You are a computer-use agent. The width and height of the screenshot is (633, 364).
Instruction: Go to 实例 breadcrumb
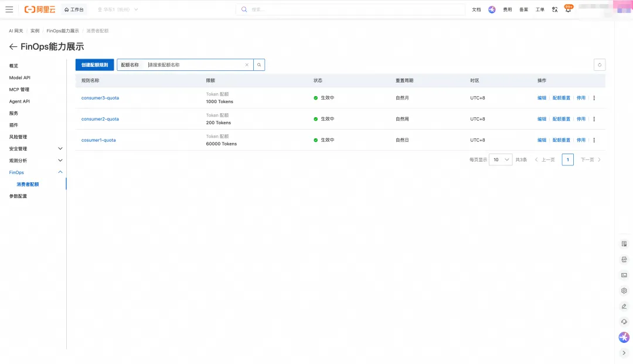point(35,30)
